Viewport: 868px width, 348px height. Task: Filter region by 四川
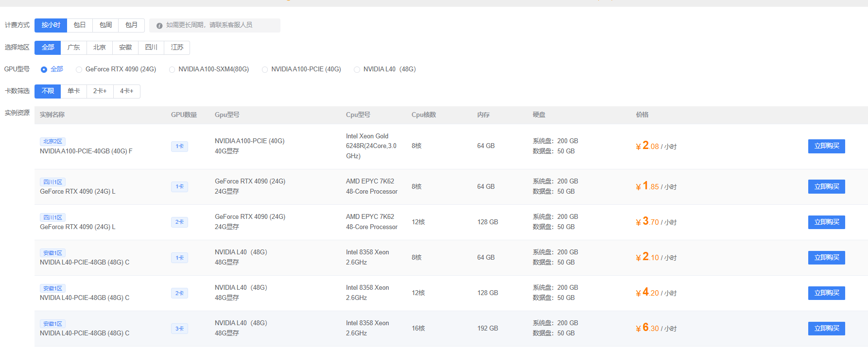pyautogui.click(x=151, y=48)
